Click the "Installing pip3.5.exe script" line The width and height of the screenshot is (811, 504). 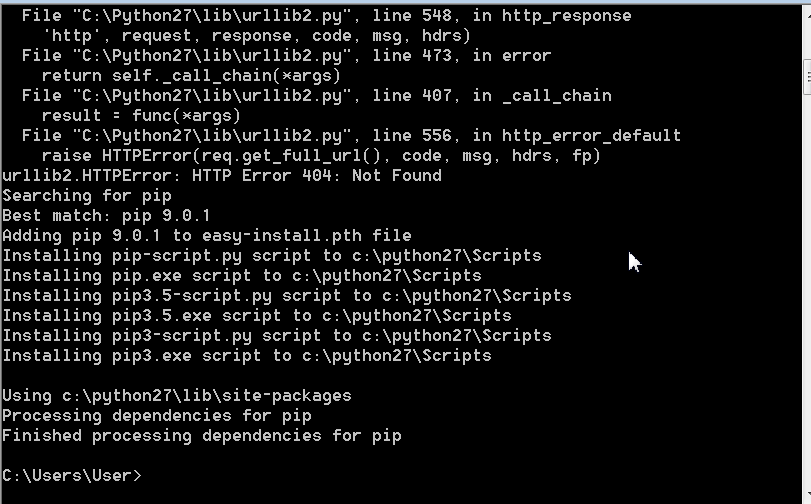[x=256, y=315]
